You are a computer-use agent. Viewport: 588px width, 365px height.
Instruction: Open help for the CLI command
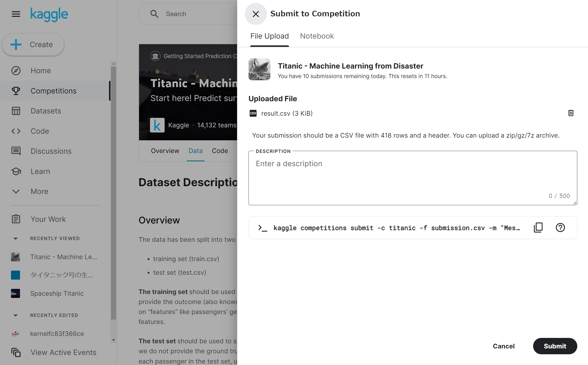[x=560, y=228]
